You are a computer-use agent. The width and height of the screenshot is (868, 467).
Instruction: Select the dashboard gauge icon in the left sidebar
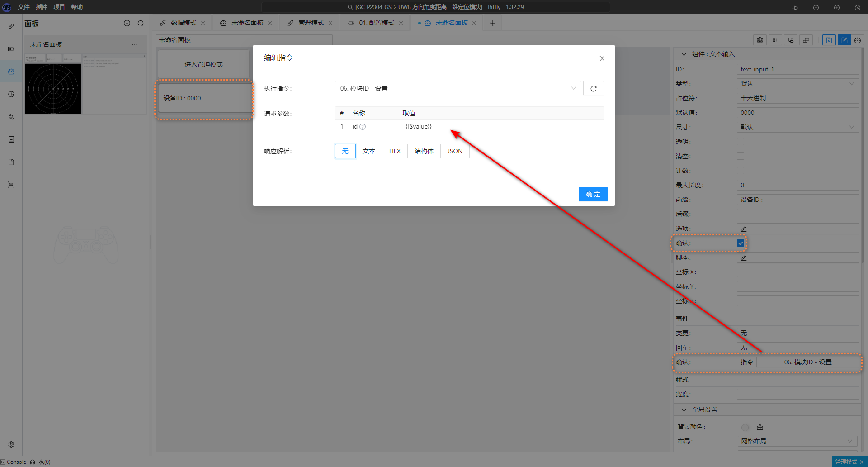11,71
